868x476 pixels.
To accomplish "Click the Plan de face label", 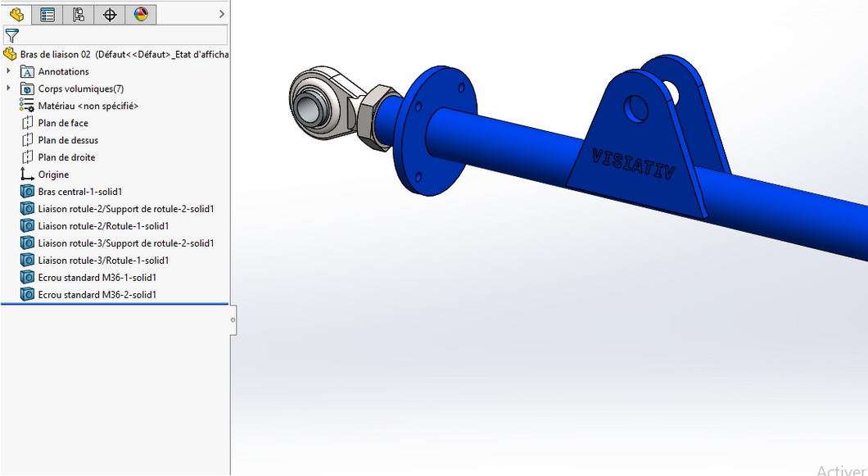I will (x=63, y=123).
